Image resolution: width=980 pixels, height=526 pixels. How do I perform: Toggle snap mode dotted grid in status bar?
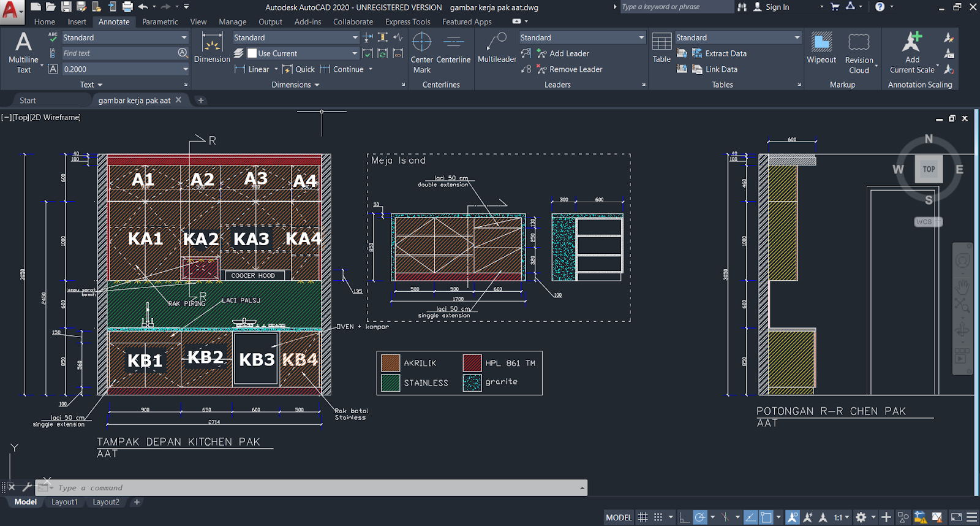[x=658, y=517]
